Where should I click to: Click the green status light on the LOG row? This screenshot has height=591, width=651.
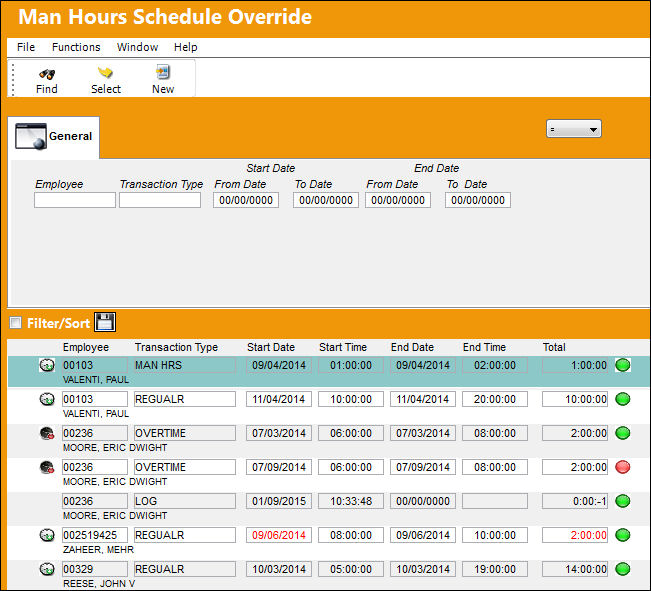click(x=622, y=501)
